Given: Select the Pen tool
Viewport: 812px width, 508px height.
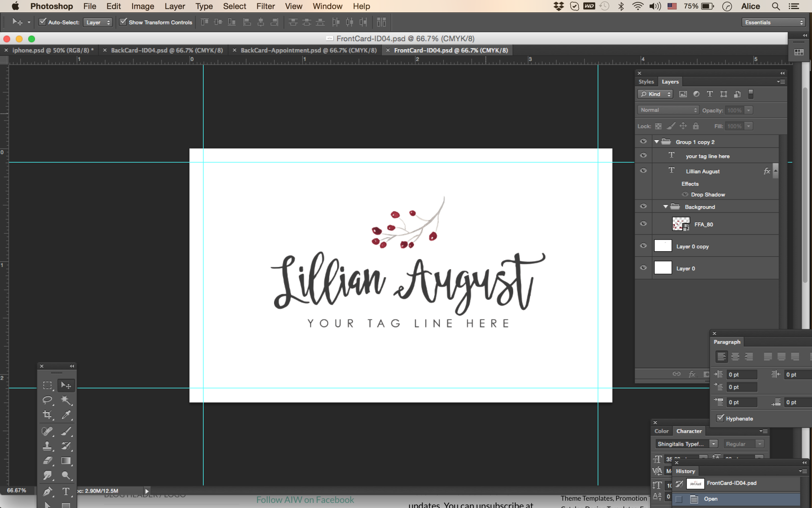Looking at the screenshot, I should coord(47,491).
